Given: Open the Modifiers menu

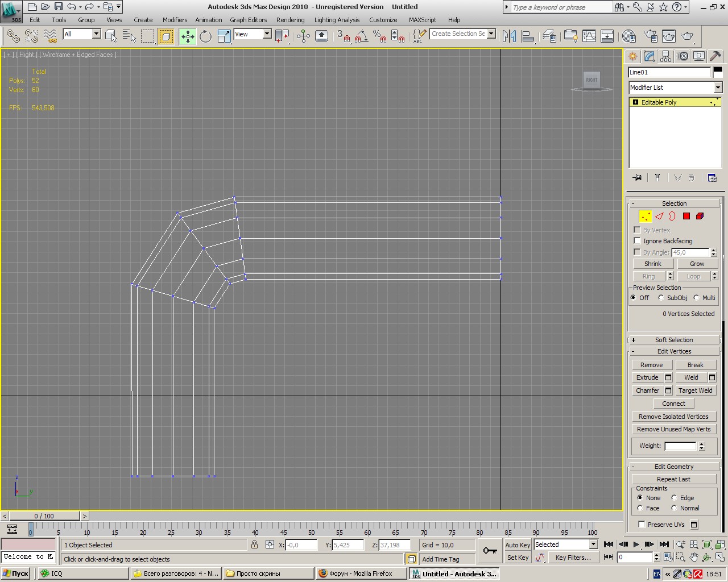Looking at the screenshot, I should [175, 20].
